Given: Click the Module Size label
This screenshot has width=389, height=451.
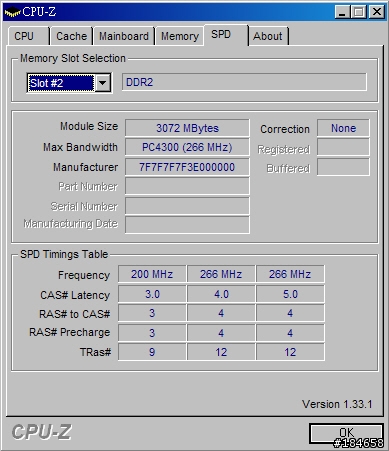Looking at the screenshot, I should point(89,126).
